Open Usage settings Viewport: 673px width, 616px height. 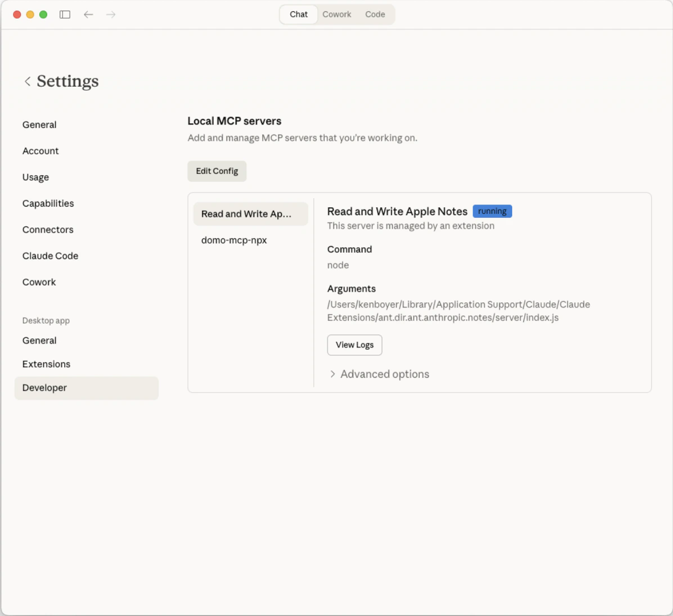tap(35, 177)
